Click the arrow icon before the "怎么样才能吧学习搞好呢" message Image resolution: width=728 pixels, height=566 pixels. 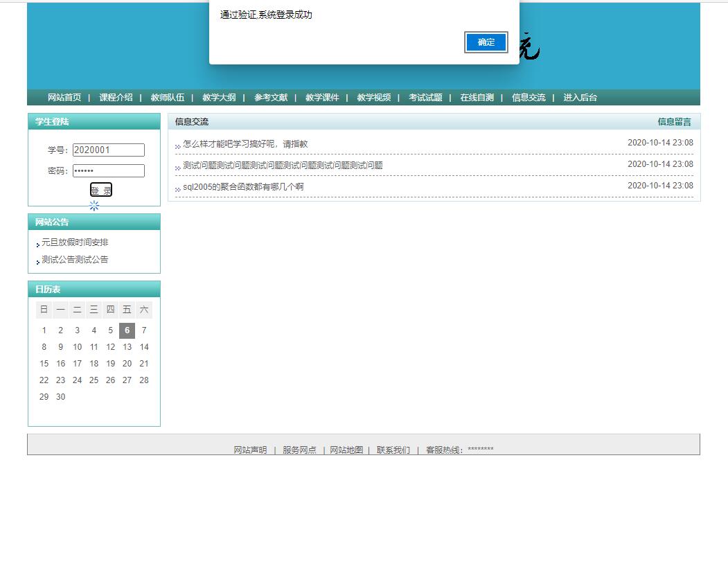point(177,145)
